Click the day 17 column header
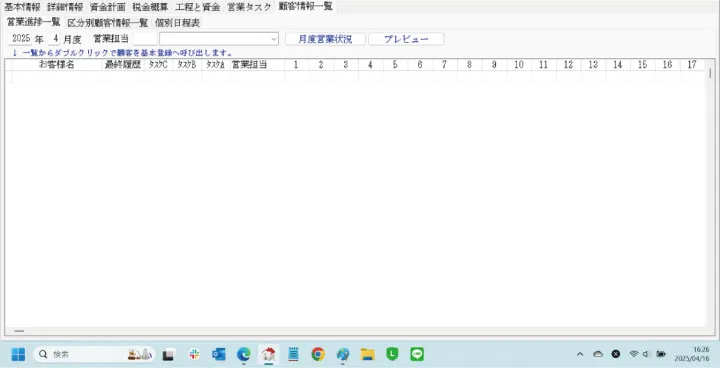This screenshot has width=720, height=368. [x=692, y=65]
